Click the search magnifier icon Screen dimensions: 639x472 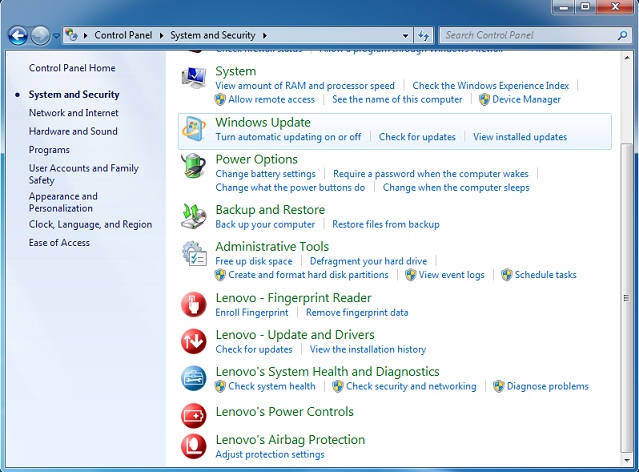pos(622,35)
